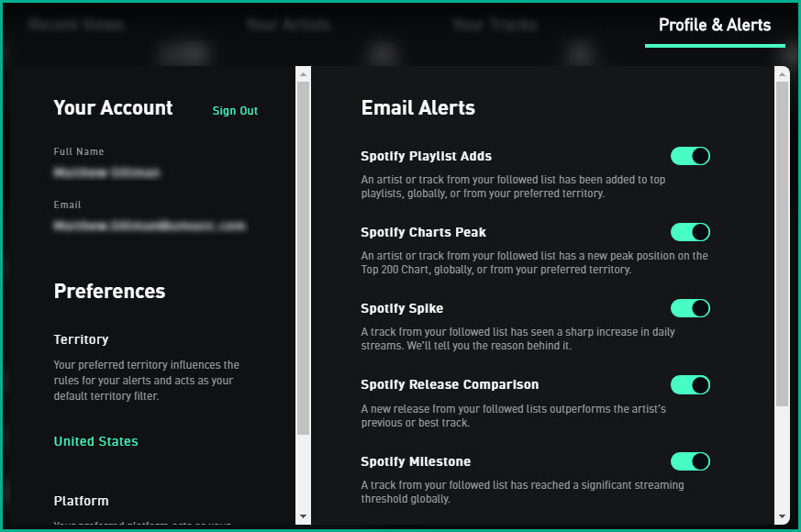Open the Profile & Alerts tab

point(714,25)
